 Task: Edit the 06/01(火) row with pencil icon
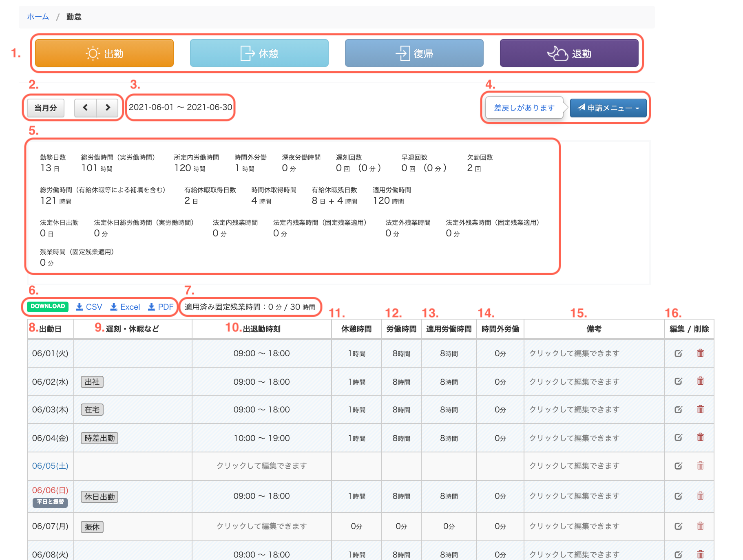(x=678, y=353)
